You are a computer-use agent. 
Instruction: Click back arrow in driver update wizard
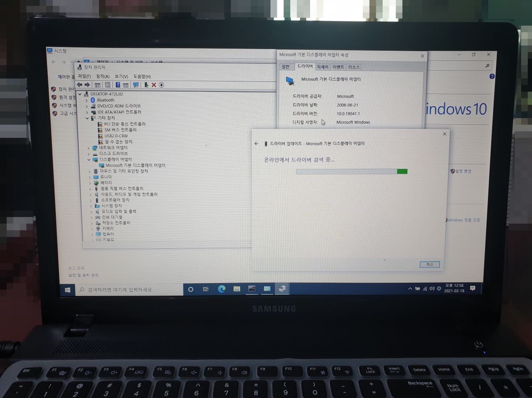pyautogui.click(x=257, y=144)
